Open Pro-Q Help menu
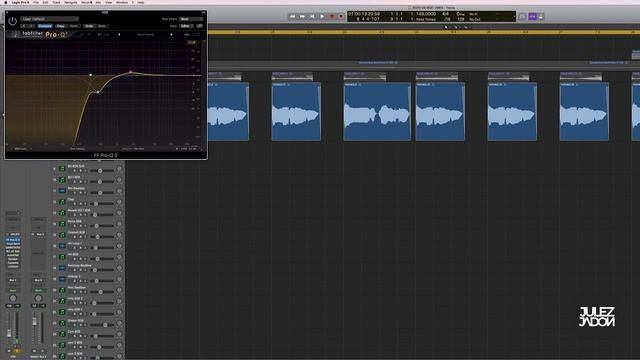Viewport: 640px width, 360px height. [187, 35]
